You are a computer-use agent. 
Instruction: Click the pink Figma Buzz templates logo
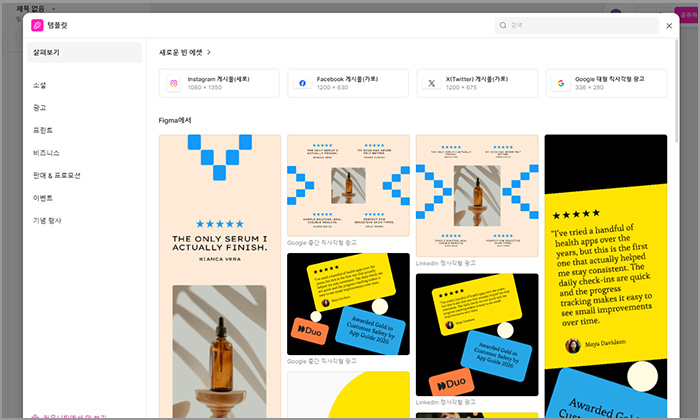pyautogui.click(x=37, y=25)
